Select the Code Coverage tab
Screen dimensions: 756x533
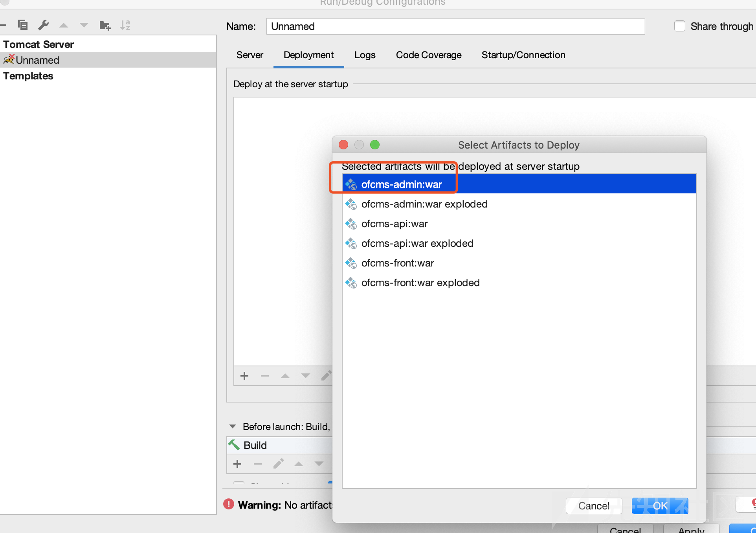tap(429, 55)
